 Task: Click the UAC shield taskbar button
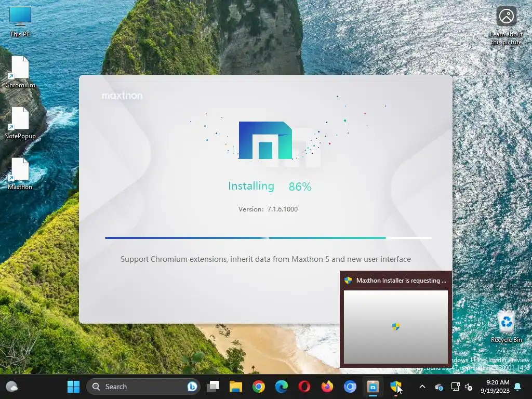click(x=395, y=387)
